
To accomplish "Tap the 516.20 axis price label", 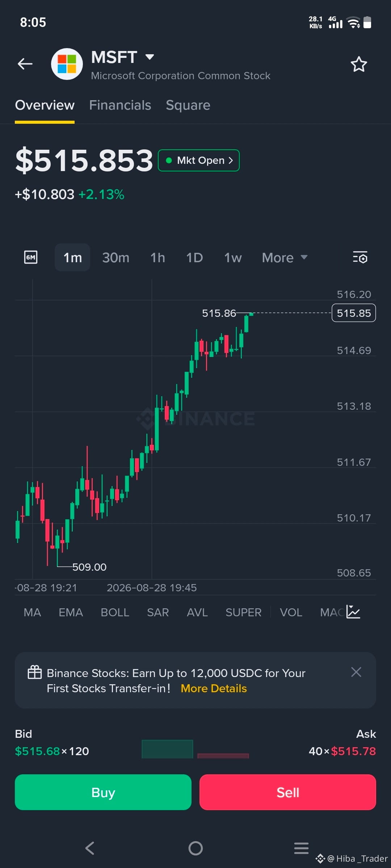I will (354, 294).
